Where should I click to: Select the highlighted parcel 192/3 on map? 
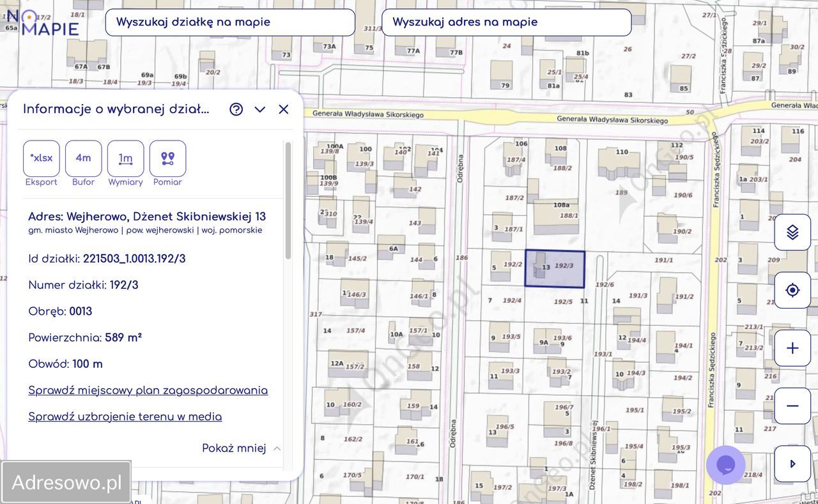point(555,269)
